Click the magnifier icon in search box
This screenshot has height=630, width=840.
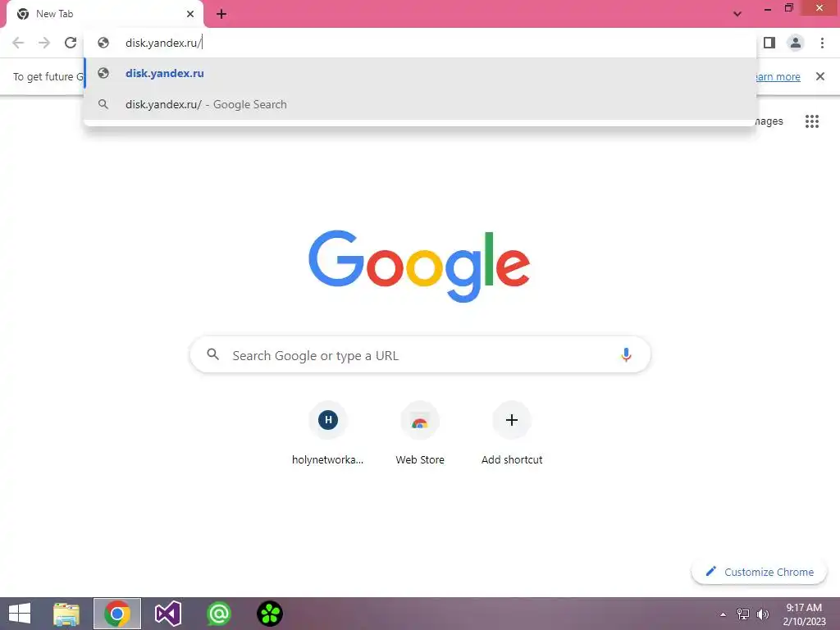click(212, 354)
